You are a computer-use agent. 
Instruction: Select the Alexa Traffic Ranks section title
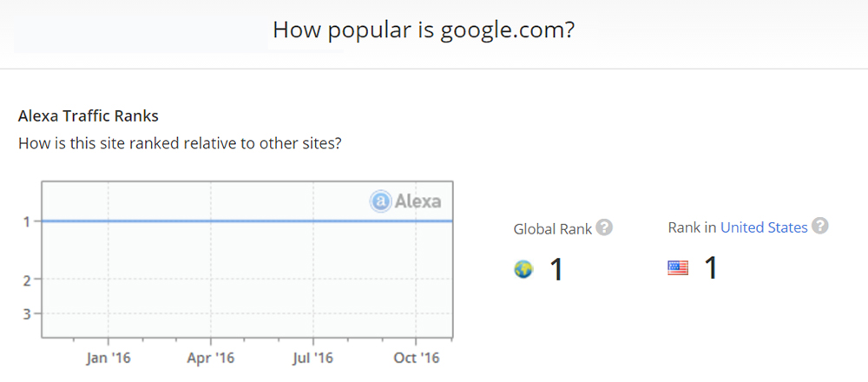click(89, 115)
